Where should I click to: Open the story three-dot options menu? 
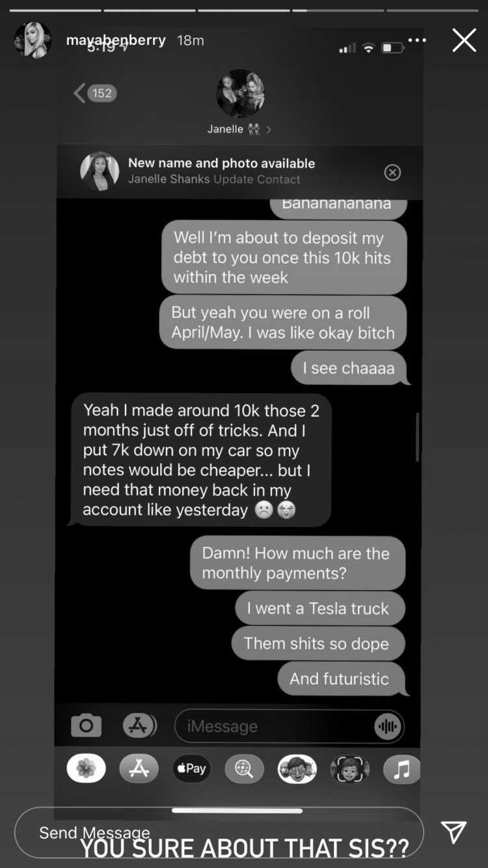pos(417,40)
